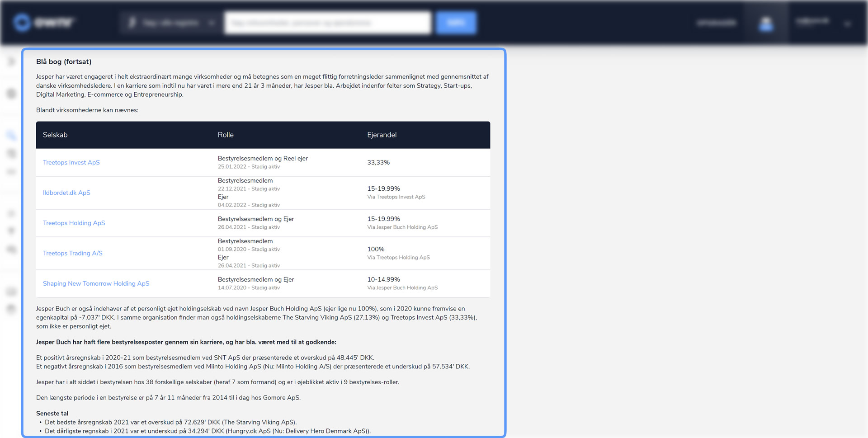The width and height of the screenshot is (868, 438).
Task: Click 15-19.99% in the Ildbordet.dk ApS row
Action: coord(384,188)
